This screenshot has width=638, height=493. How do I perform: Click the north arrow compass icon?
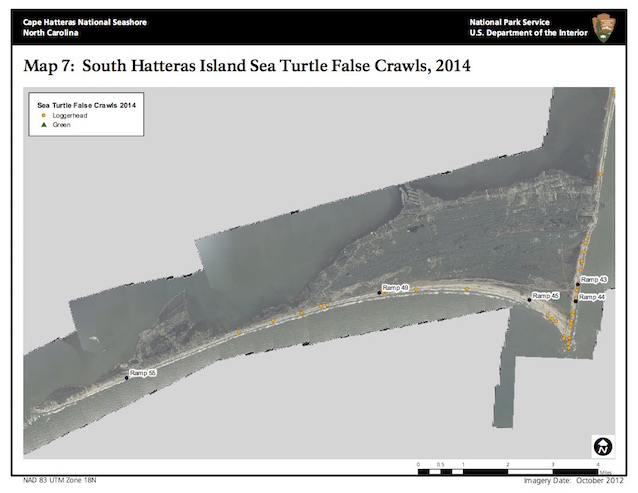tap(603, 446)
